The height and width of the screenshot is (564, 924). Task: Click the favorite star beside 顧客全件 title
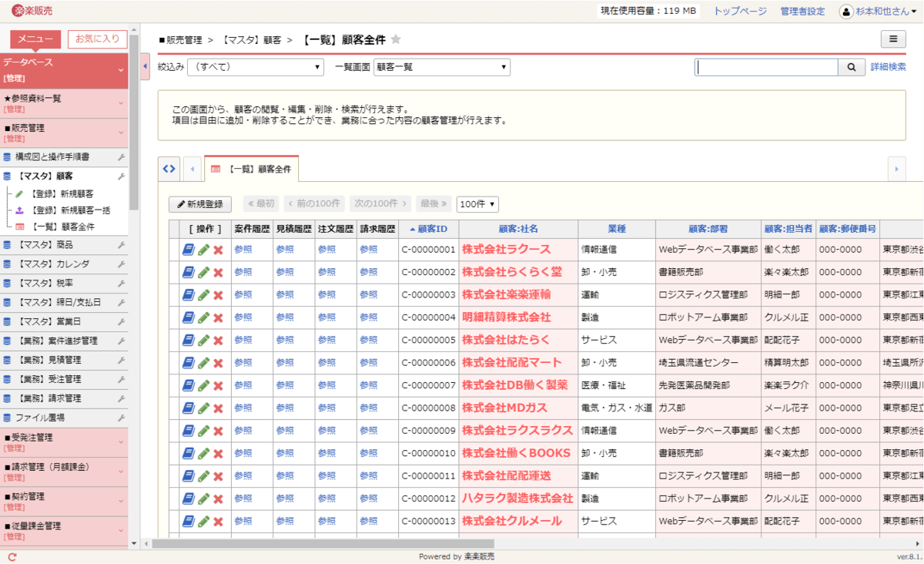[x=396, y=39]
